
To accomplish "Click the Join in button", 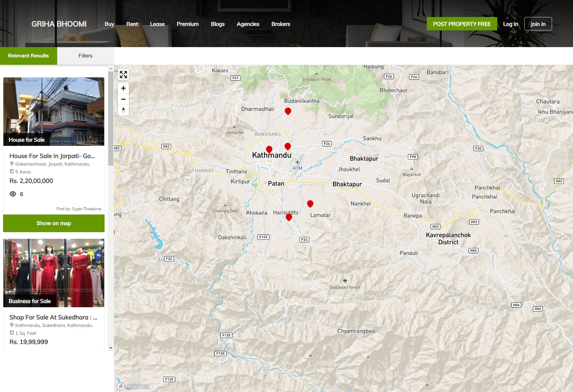I will [538, 24].
